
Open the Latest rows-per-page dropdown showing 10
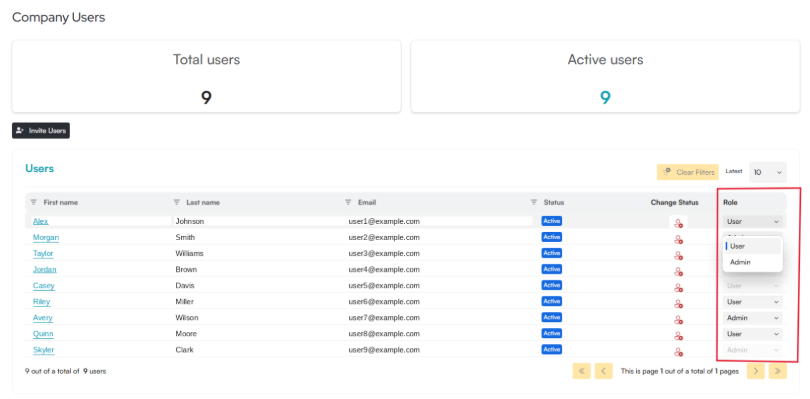(x=768, y=172)
